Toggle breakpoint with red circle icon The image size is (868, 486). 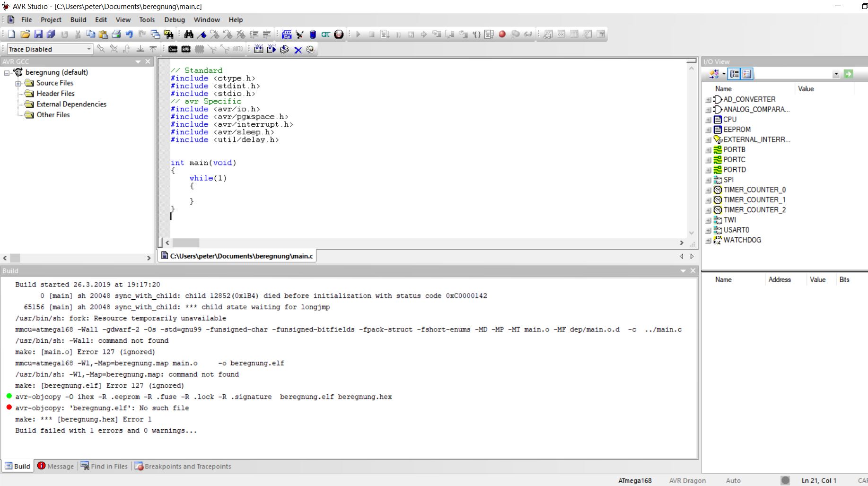click(x=502, y=34)
